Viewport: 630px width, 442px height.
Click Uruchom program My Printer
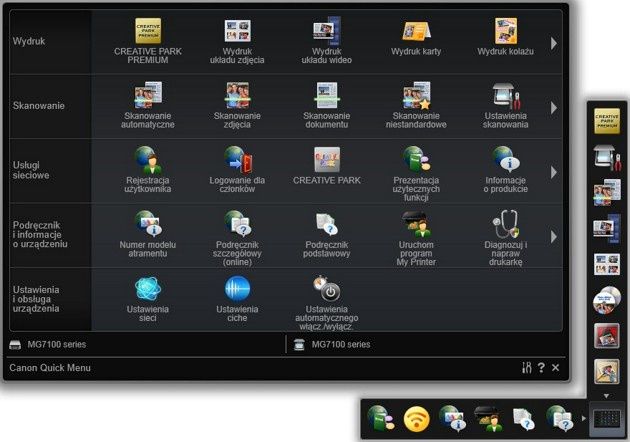pyautogui.click(x=416, y=238)
